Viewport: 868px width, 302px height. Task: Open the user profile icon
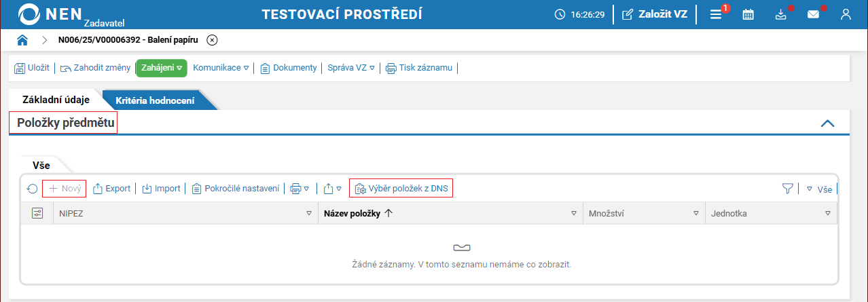846,14
